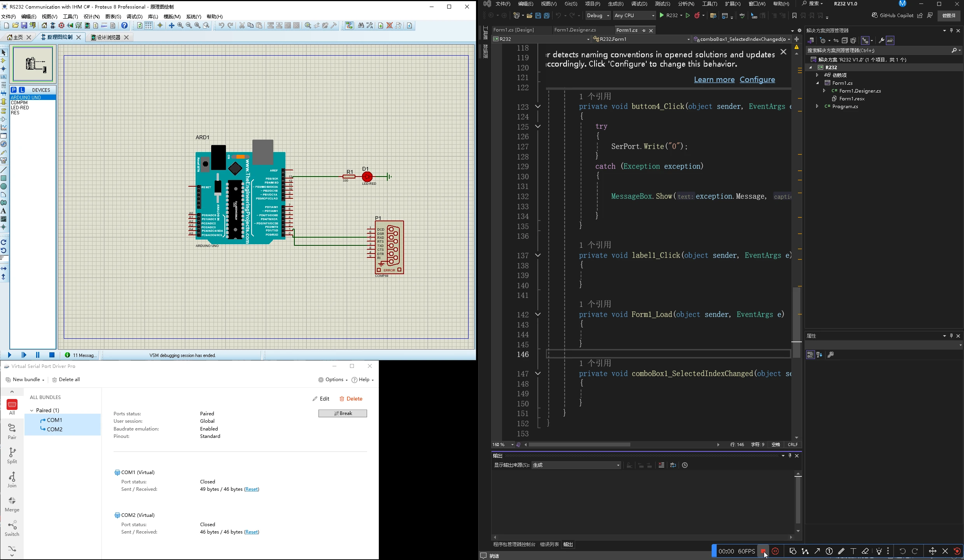The image size is (964, 560).
Task: Select the text tool in the Proteus left palette
Action: click(3, 210)
